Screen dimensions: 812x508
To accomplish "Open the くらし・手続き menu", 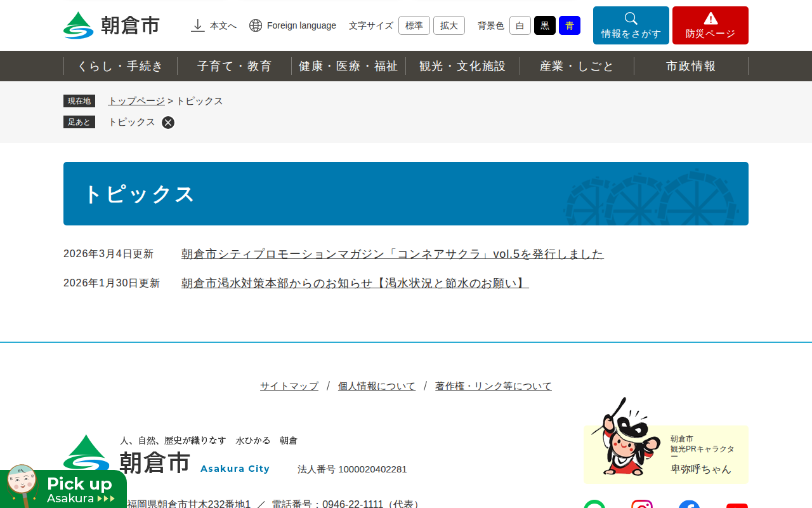I will click(121, 66).
